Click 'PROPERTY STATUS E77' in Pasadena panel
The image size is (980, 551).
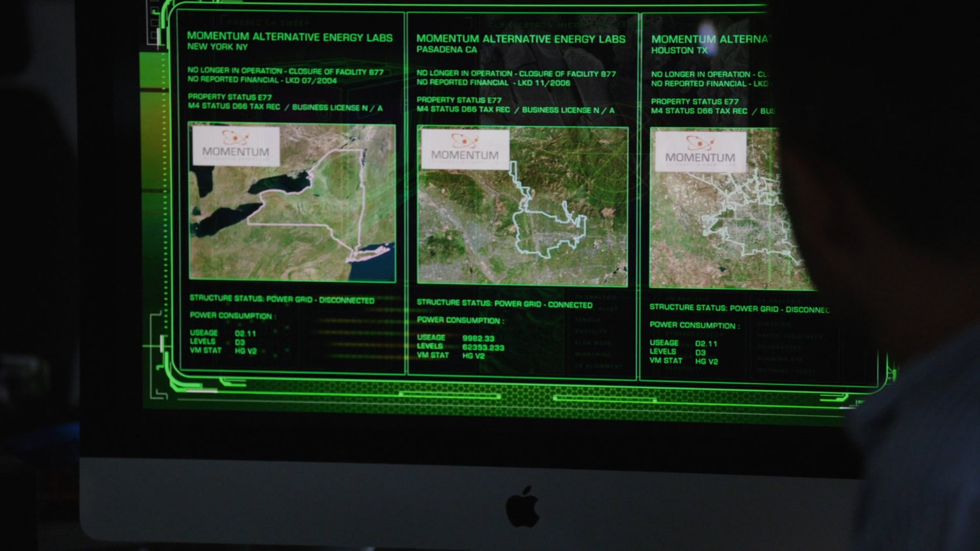coord(459,100)
